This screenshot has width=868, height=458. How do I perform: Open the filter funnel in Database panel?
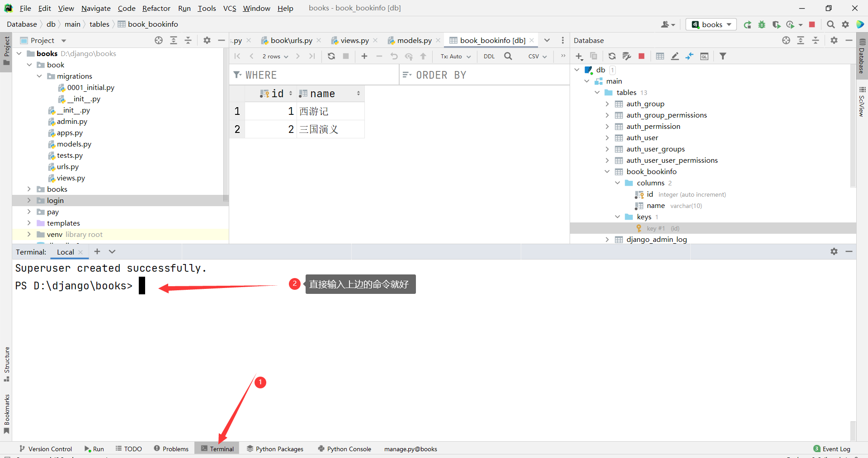(723, 56)
